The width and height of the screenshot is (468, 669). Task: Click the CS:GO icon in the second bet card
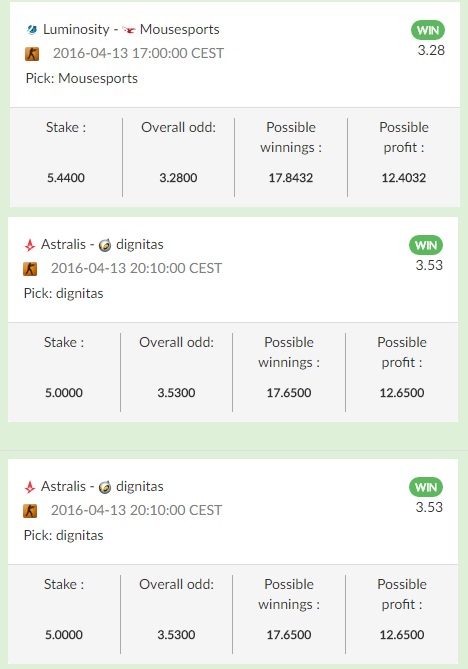point(30,269)
